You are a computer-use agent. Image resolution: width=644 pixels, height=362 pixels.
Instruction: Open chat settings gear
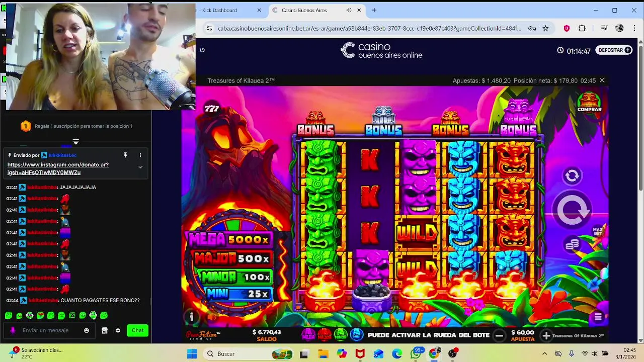(x=118, y=330)
